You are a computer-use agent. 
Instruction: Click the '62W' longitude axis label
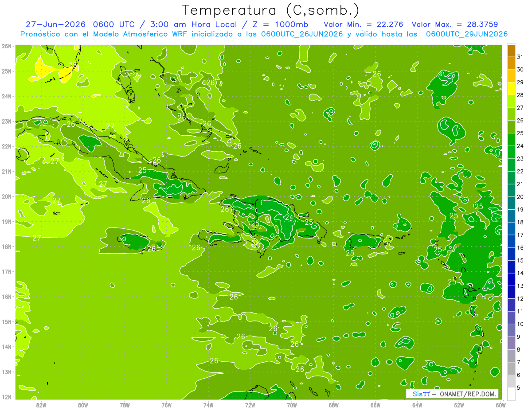(459, 405)
